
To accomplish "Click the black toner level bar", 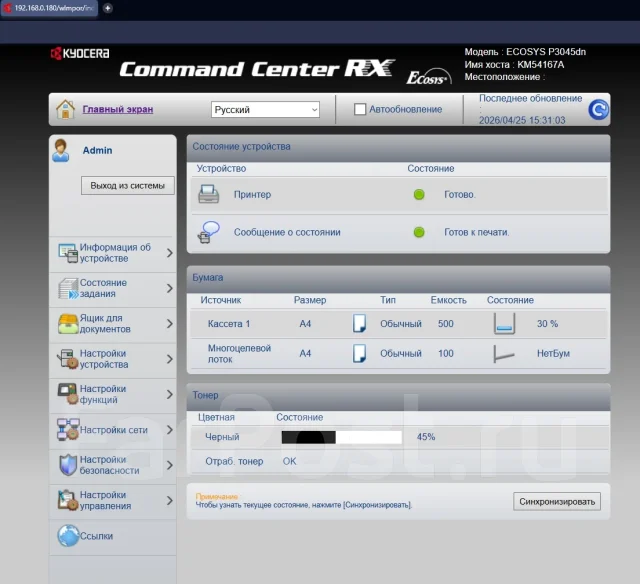I will [342, 437].
